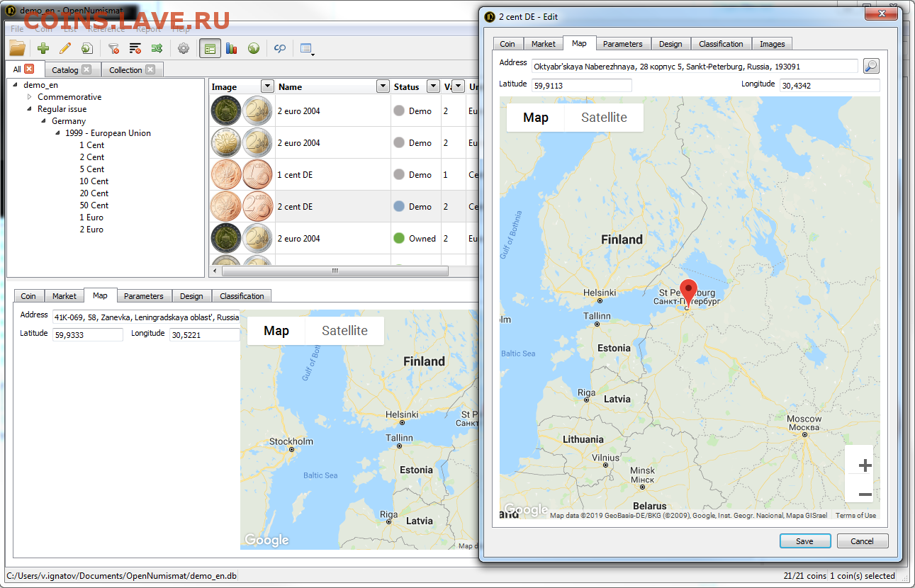The image size is (915, 588).
Task: Clear all filters using the funnel icon
Action: tap(113, 48)
